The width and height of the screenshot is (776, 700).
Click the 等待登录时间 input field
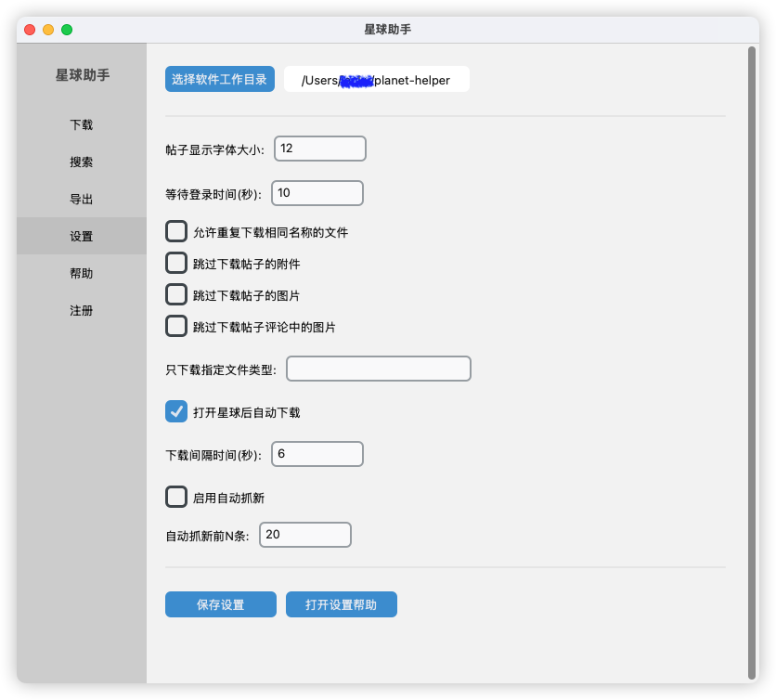point(317,193)
